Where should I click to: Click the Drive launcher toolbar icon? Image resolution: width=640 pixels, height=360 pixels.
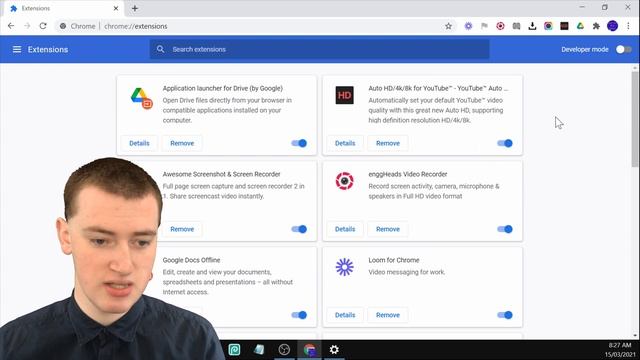pyautogui.click(x=580, y=26)
